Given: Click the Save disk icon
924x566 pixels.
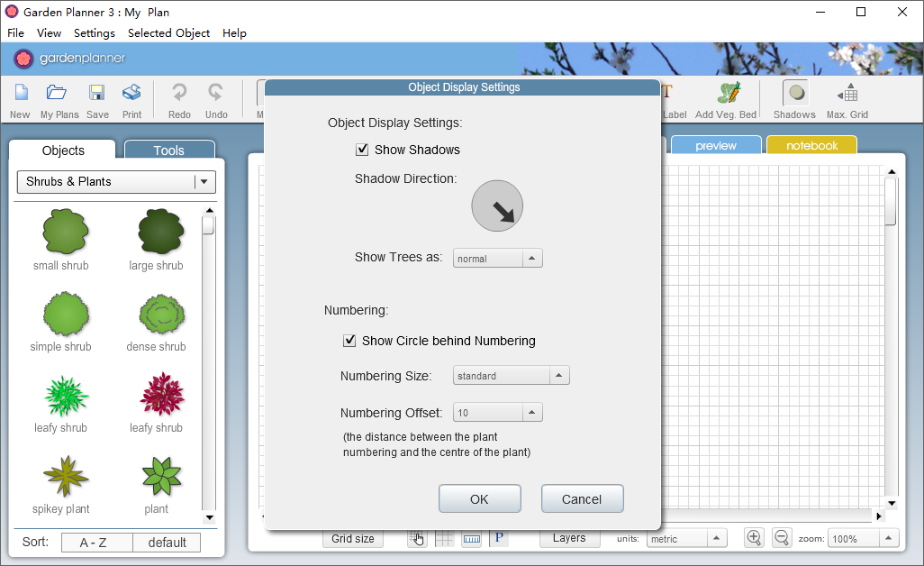Looking at the screenshot, I should coord(96,93).
